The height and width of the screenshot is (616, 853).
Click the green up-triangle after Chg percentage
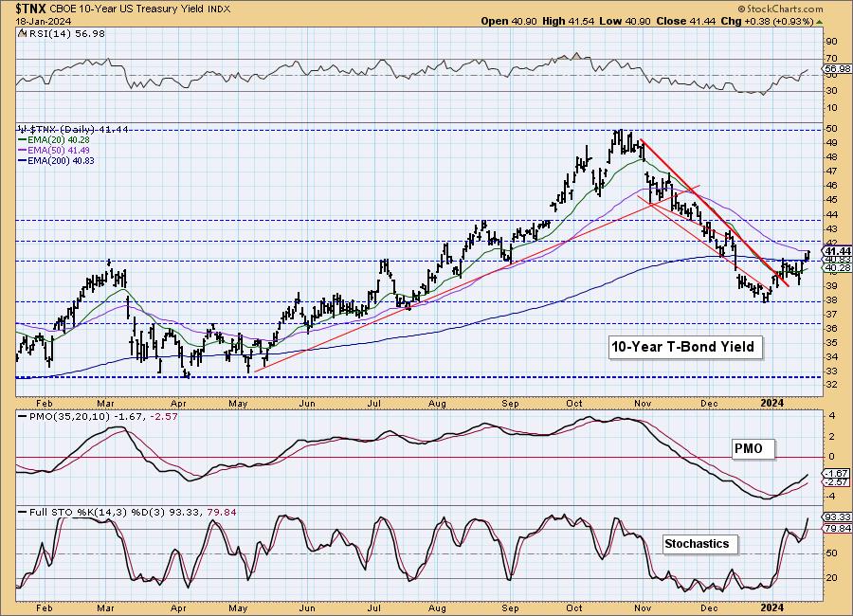pos(819,22)
